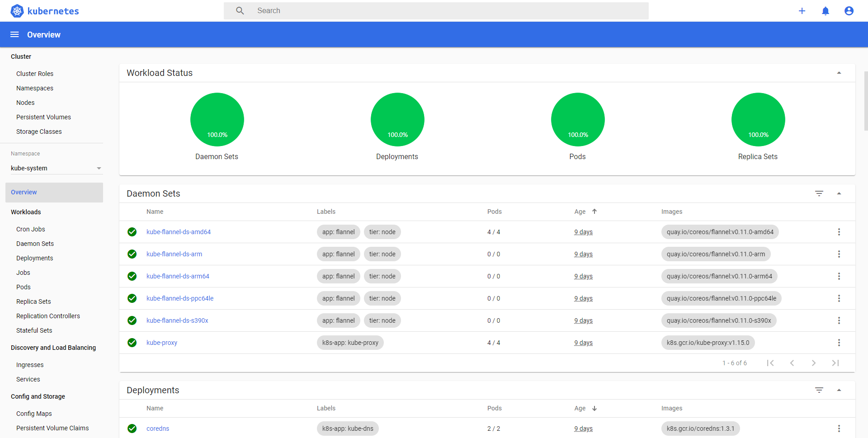Open Deployments sidebar item
The height and width of the screenshot is (438, 868).
click(34, 258)
